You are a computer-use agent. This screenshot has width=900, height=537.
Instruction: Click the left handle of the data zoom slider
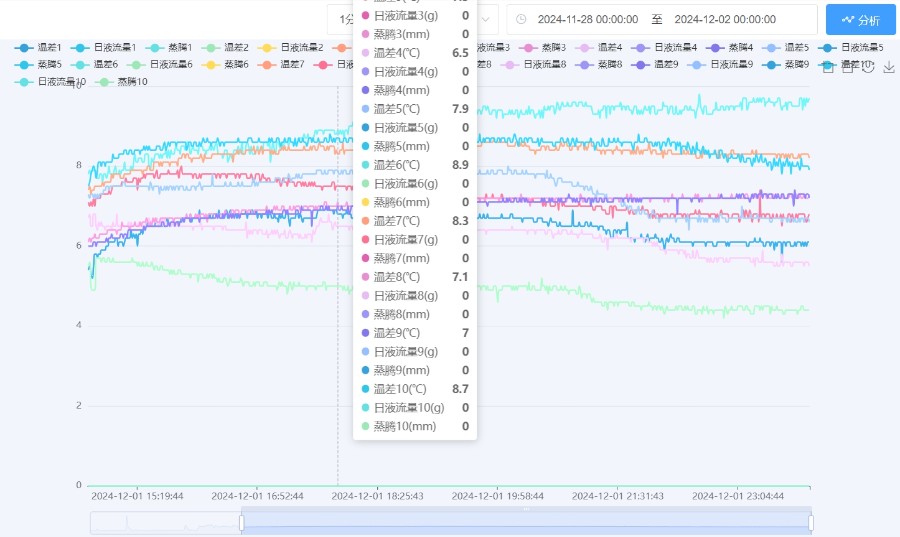(242, 523)
